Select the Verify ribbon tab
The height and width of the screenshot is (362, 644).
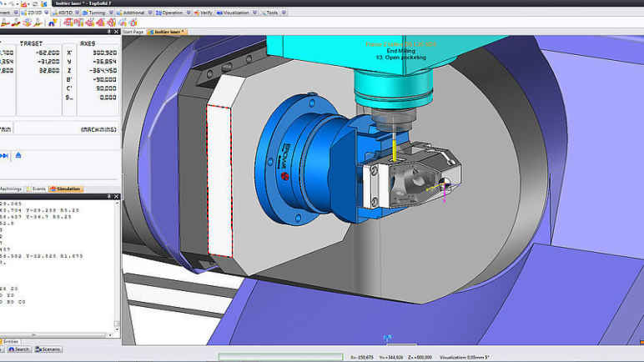(205, 13)
